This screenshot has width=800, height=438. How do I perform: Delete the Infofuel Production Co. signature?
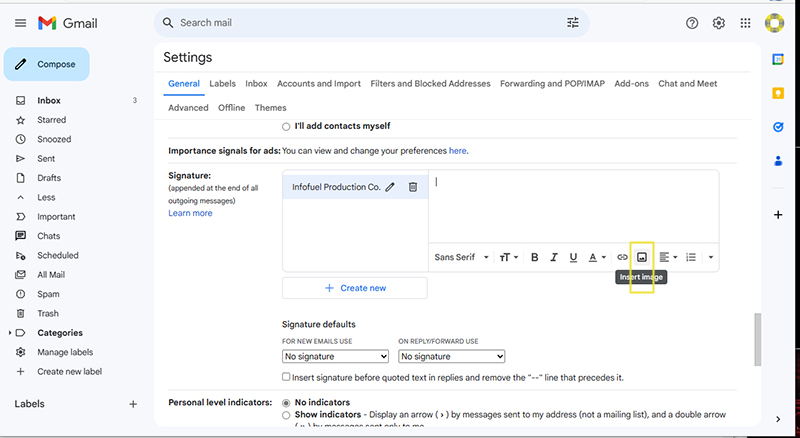[x=413, y=187]
